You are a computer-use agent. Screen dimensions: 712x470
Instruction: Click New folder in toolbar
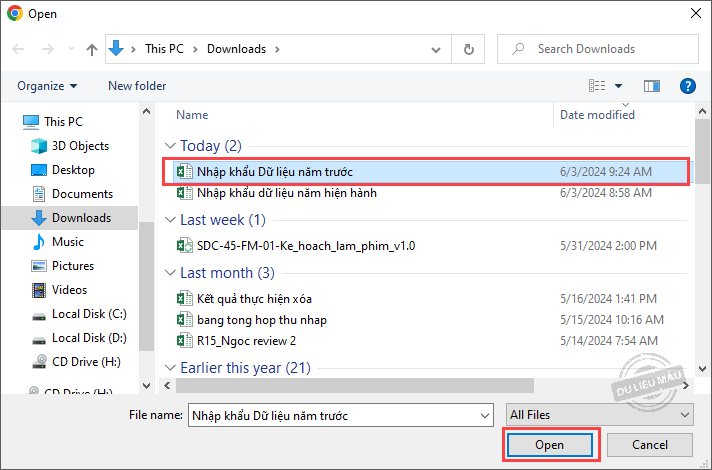(x=137, y=86)
